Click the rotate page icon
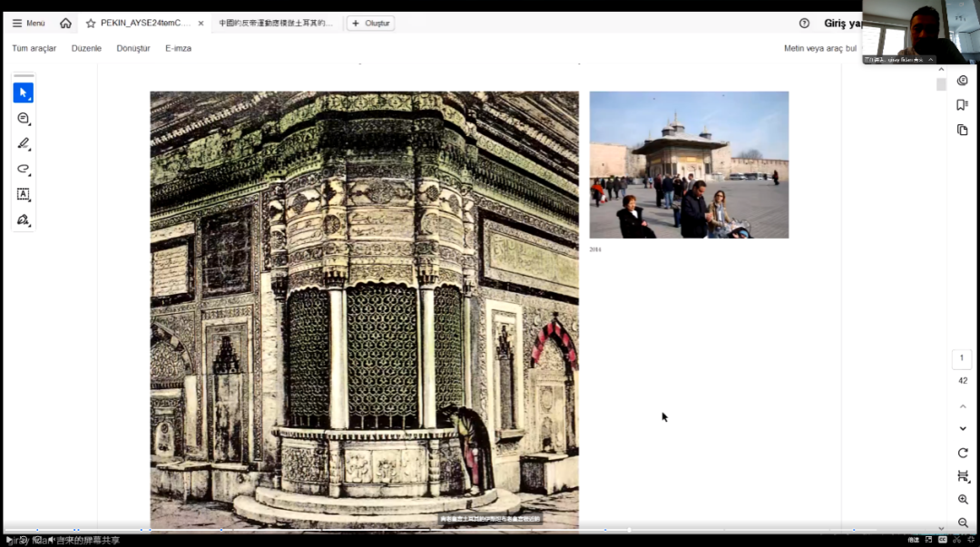The height and width of the screenshot is (547, 980). point(963,453)
